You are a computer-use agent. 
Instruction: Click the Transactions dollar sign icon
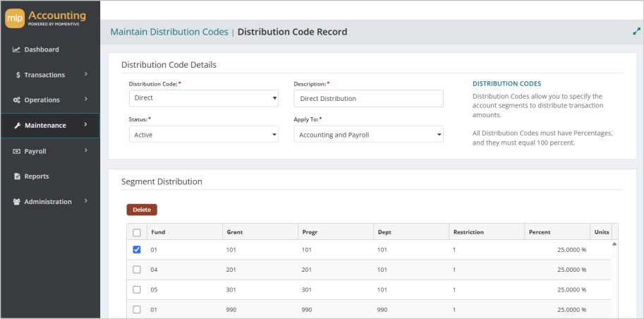click(18, 76)
